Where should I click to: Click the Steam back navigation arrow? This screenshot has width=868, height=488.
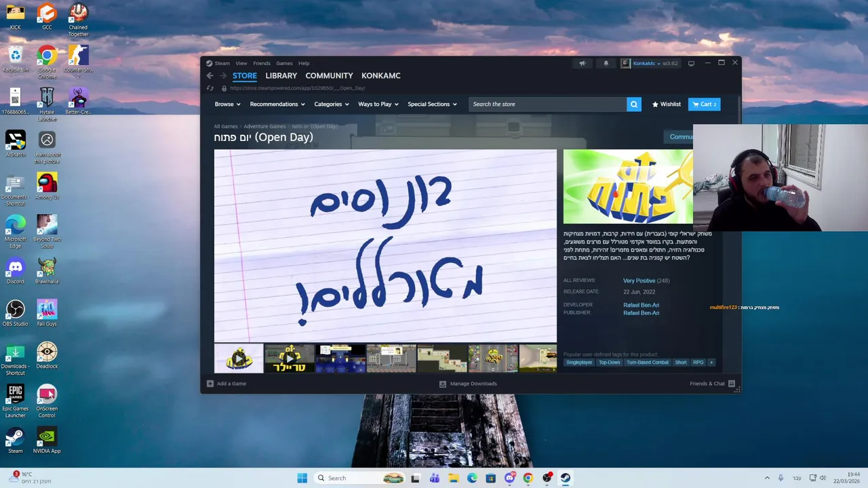[210, 76]
